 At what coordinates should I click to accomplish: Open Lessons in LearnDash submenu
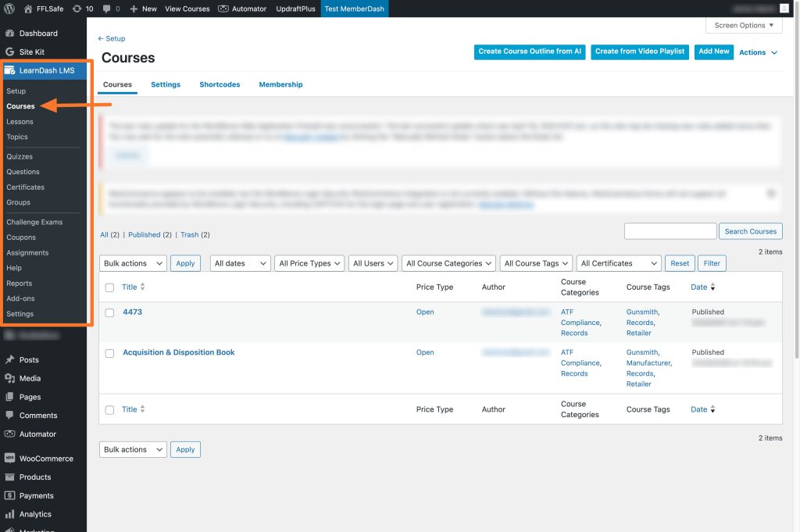(x=20, y=121)
